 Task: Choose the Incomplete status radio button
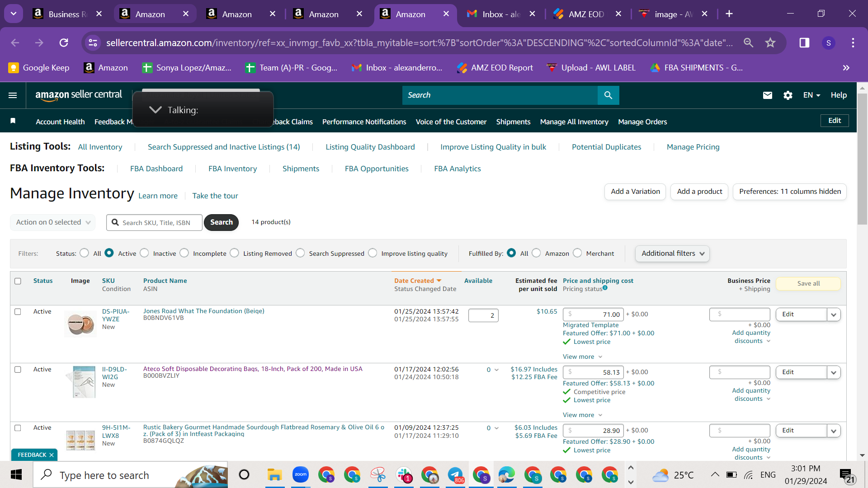point(184,253)
